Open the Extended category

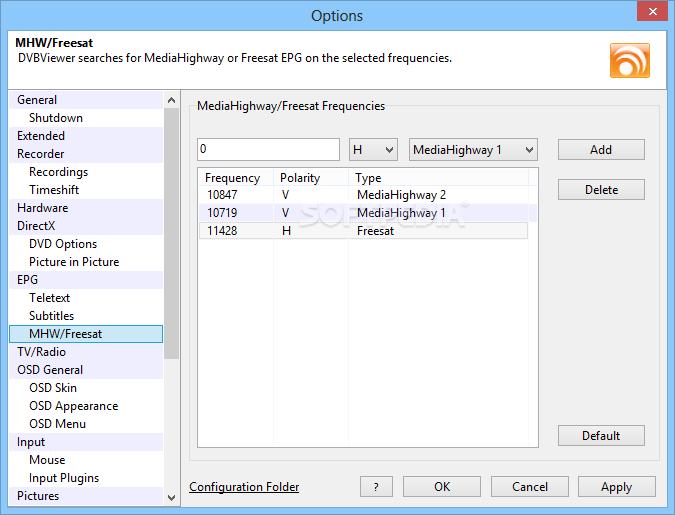pos(86,136)
